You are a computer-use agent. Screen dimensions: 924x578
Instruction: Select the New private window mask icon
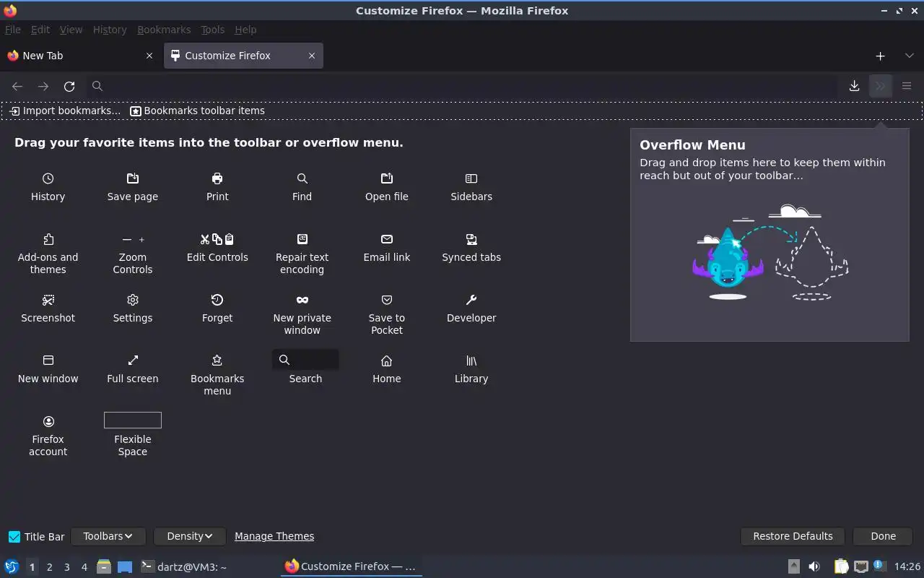coord(302,300)
